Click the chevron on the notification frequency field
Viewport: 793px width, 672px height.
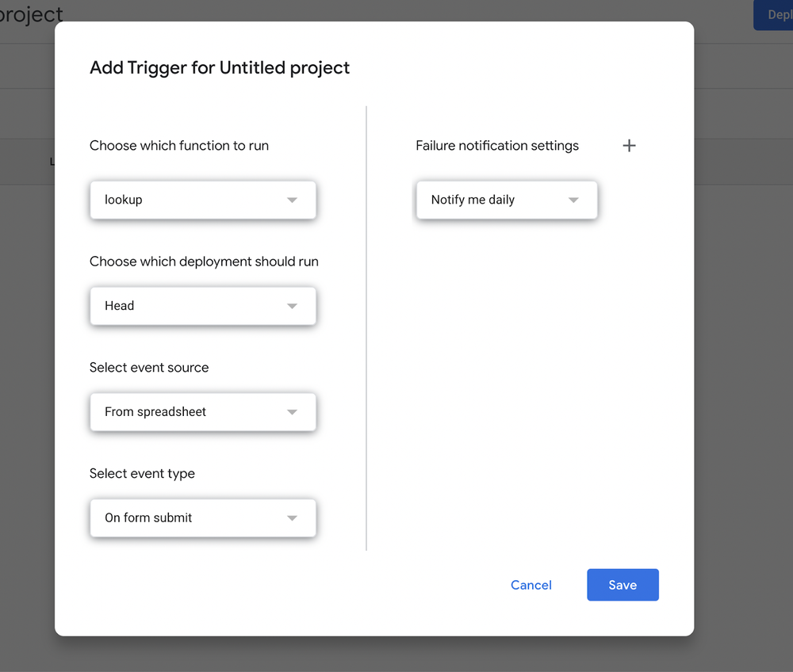[573, 200]
